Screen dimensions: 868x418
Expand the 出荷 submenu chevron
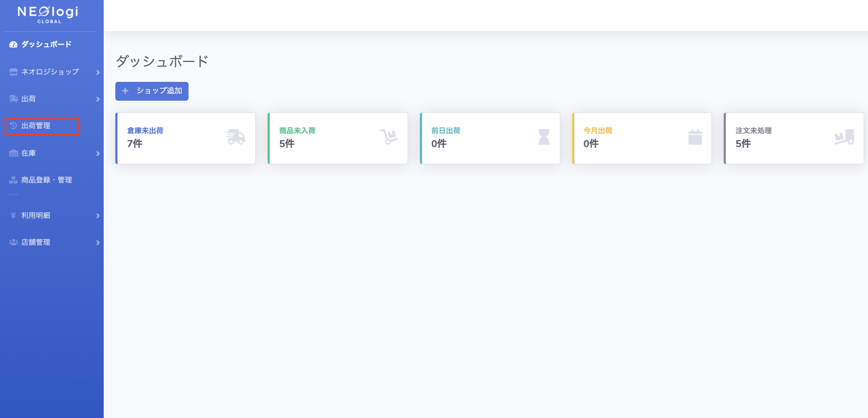click(x=98, y=99)
